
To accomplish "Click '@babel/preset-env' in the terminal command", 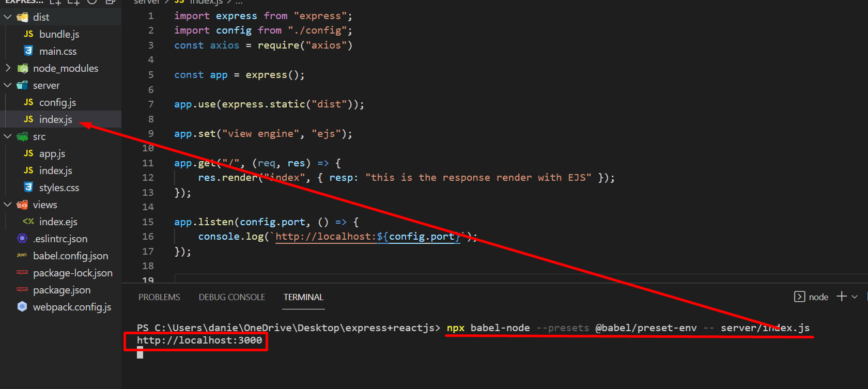I will (646, 328).
